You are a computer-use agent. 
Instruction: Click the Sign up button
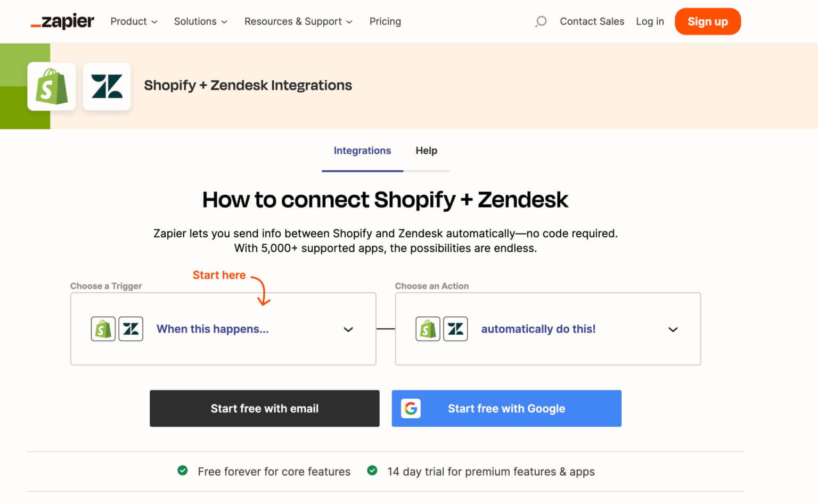tap(707, 21)
